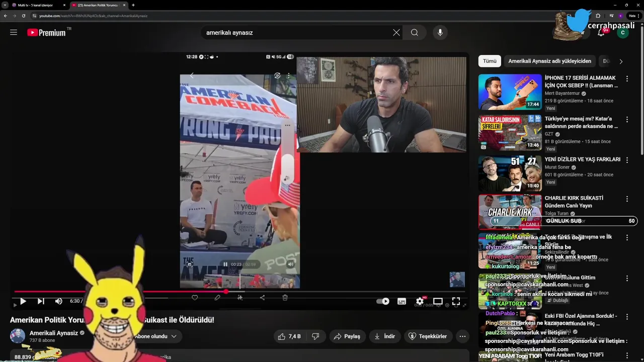Open options for Eski FBI Özel Ajanına video

point(627,317)
